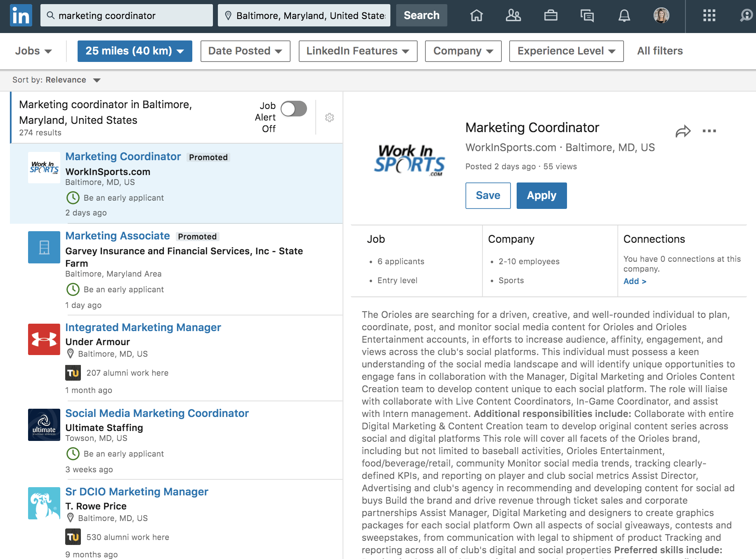The image size is (756, 559).
Task: Open three-dot more options for job
Action: click(x=709, y=131)
